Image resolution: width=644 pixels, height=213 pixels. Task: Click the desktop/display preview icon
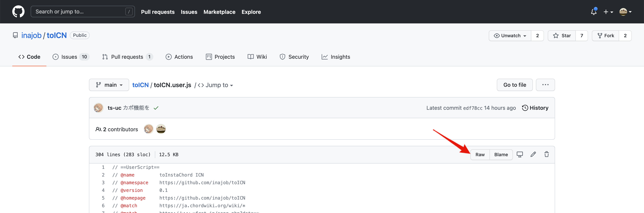coord(520,154)
